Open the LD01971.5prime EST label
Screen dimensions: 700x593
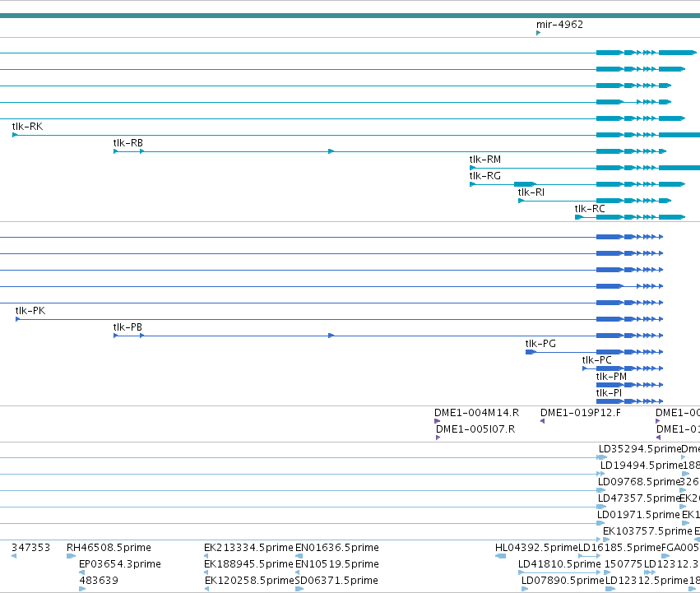(638, 516)
